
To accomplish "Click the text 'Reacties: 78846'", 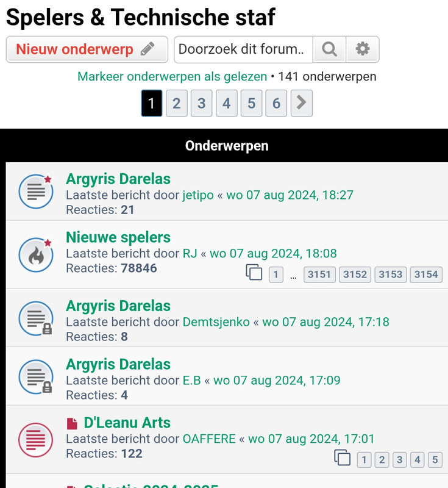I will pos(112,268).
